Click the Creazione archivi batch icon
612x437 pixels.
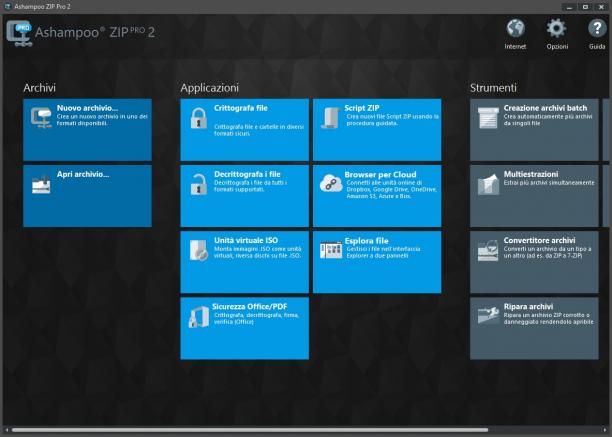click(488, 118)
